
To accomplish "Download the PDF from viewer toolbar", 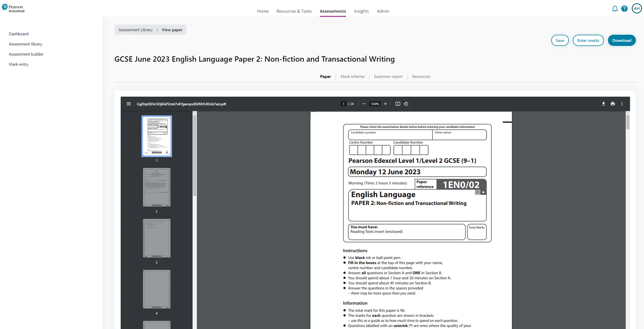I will coord(604,104).
